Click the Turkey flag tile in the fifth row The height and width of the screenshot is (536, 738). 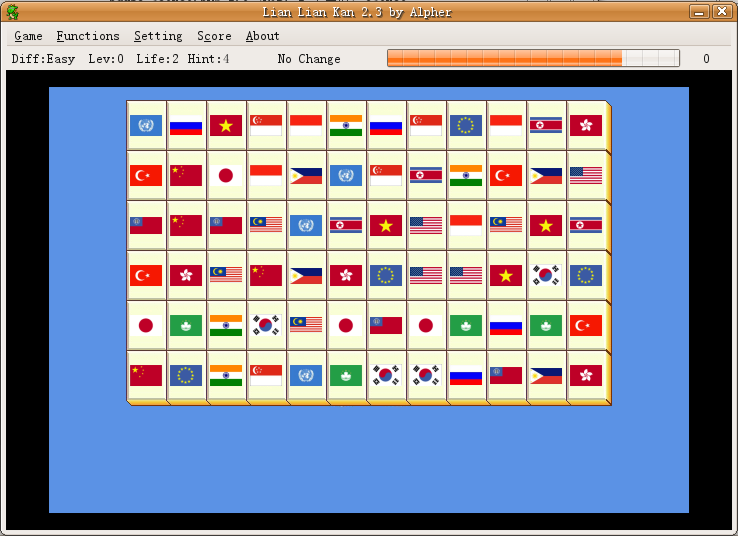click(586, 325)
